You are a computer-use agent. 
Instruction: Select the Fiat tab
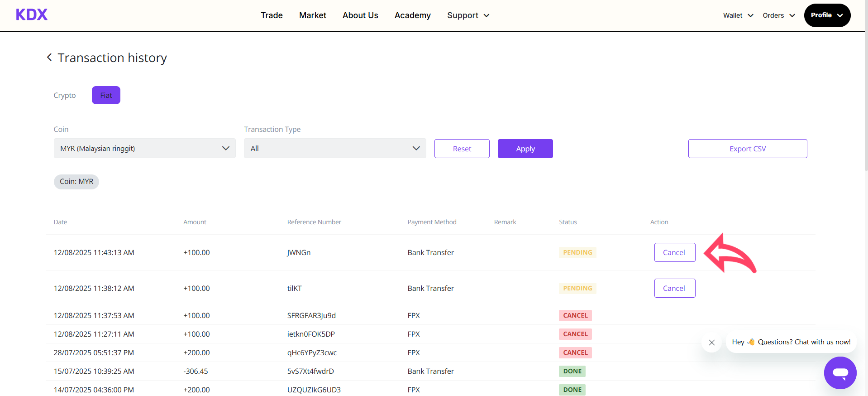[106, 95]
